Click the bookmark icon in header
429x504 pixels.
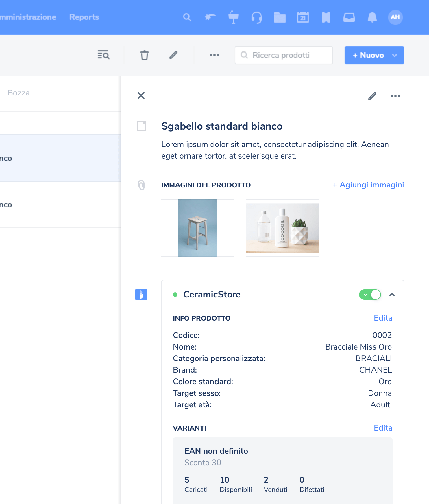tap(326, 17)
